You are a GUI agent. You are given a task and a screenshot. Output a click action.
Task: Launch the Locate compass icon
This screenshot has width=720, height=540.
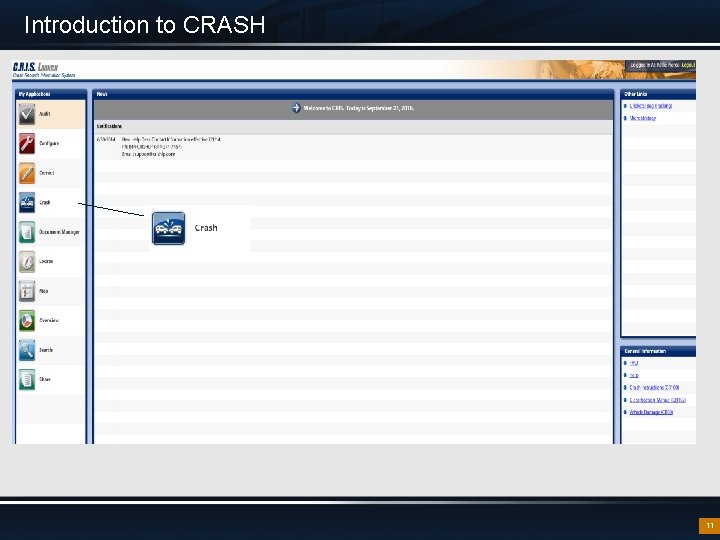coord(27,261)
